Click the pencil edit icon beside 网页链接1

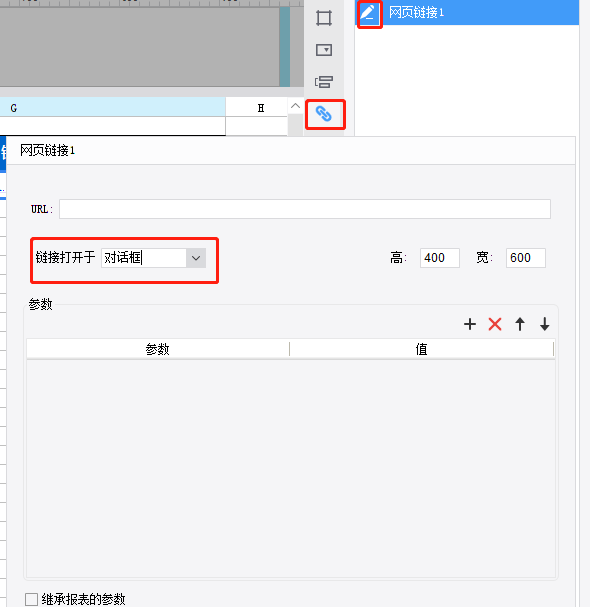(369, 13)
